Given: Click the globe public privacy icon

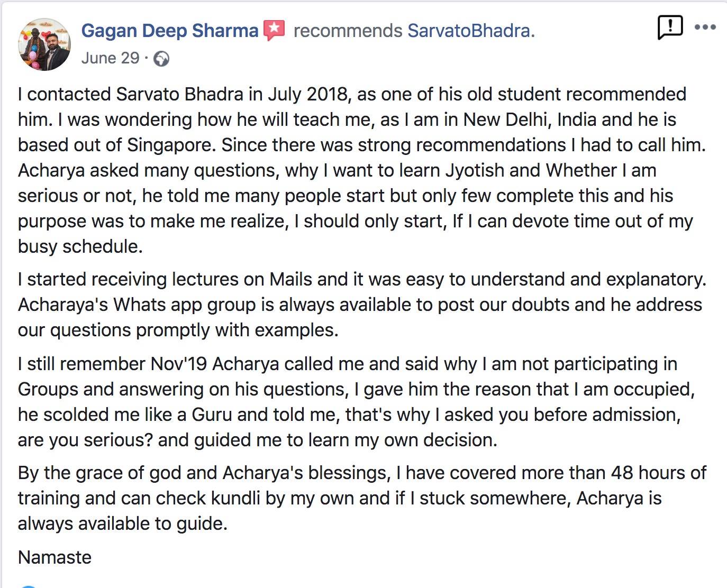Looking at the screenshot, I should (161, 59).
